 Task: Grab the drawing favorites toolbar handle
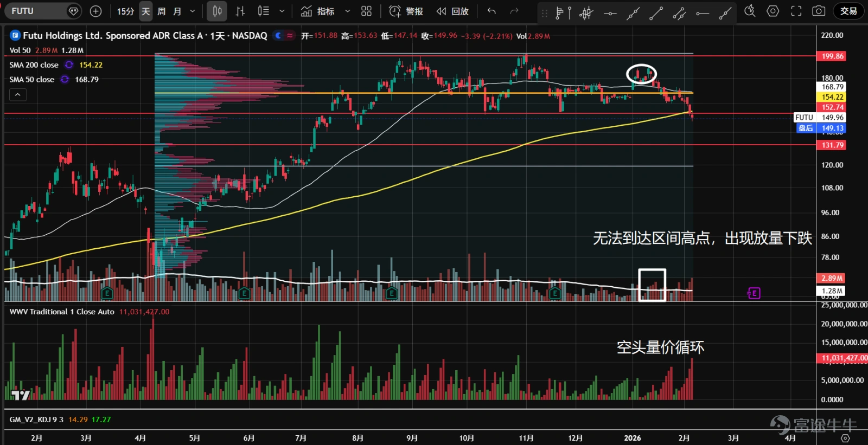point(544,12)
